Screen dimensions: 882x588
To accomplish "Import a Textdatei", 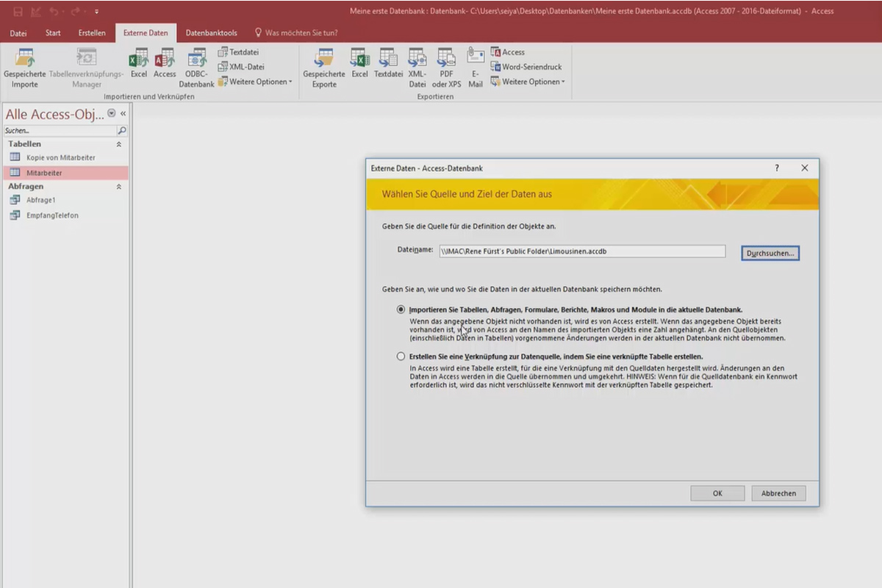I will [239, 52].
